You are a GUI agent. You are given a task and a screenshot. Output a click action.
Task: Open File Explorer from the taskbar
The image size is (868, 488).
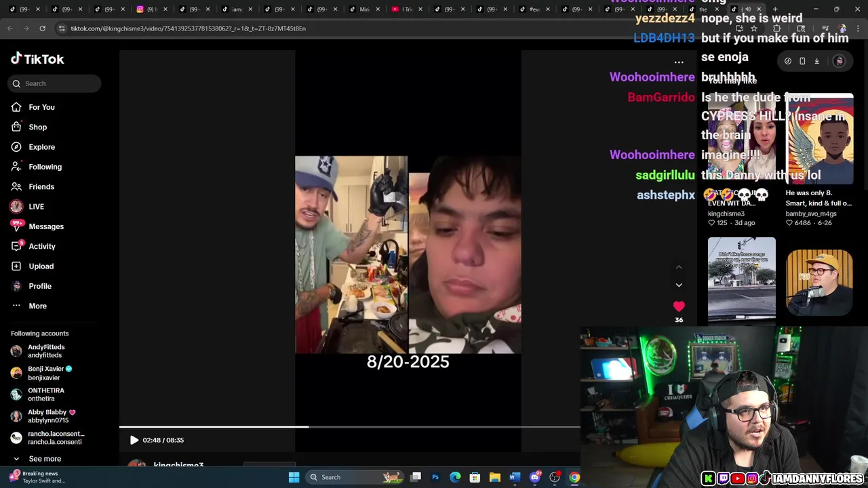click(x=495, y=477)
